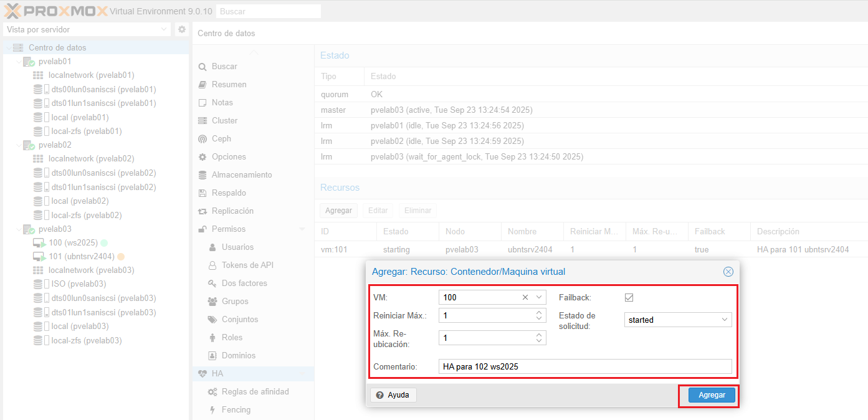Open Replicación arrows icon

(x=202, y=211)
